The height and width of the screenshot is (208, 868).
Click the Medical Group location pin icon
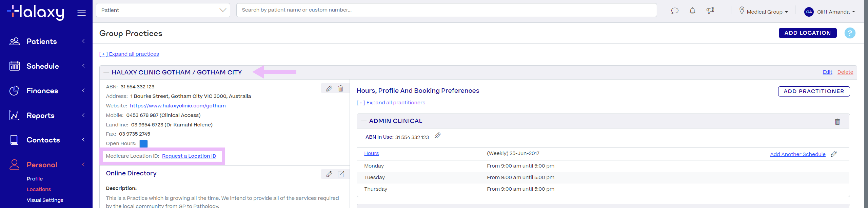pyautogui.click(x=742, y=11)
